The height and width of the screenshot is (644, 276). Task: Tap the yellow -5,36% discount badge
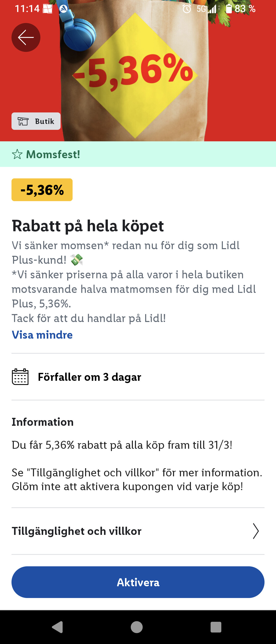point(42,190)
